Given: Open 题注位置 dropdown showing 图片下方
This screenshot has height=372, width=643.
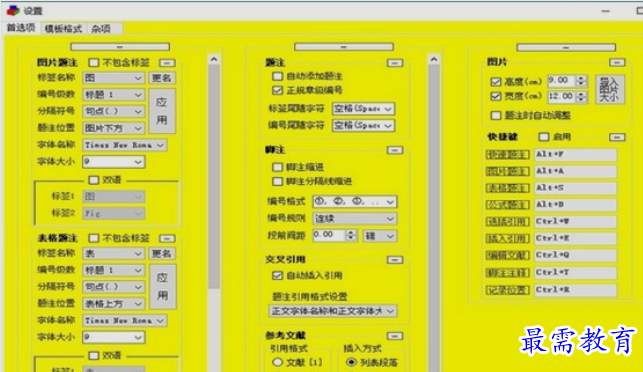Looking at the screenshot, I should (x=114, y=128).
